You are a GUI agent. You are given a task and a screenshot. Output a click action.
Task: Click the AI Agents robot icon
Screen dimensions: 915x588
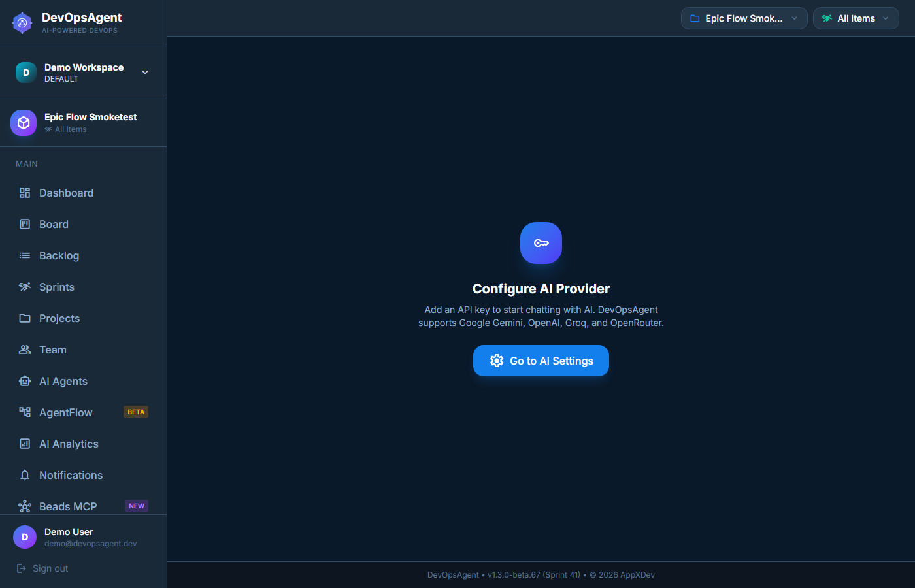click(25, 381)
